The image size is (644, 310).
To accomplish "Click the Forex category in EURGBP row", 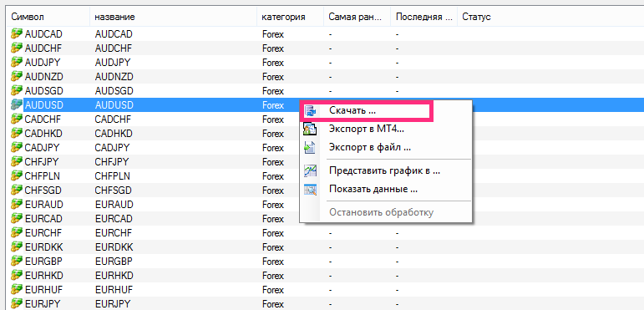I will (x=273, y=262).
